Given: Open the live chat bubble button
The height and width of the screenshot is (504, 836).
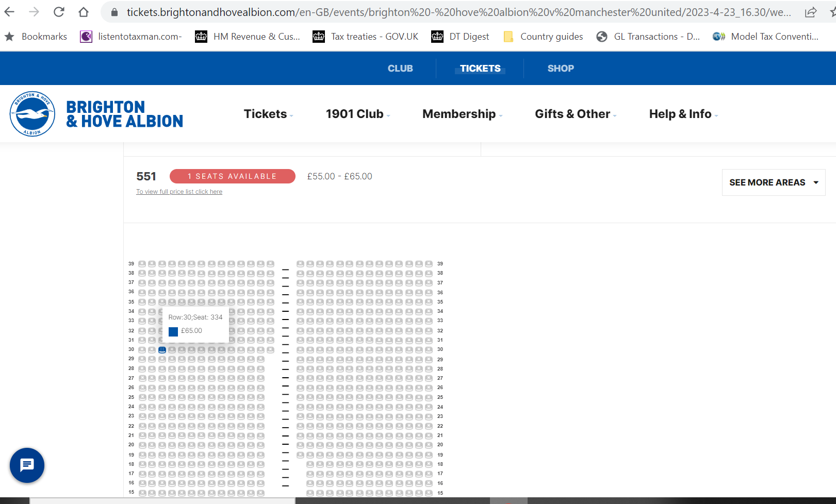Looking at the screenshot, I should (27, 465).
